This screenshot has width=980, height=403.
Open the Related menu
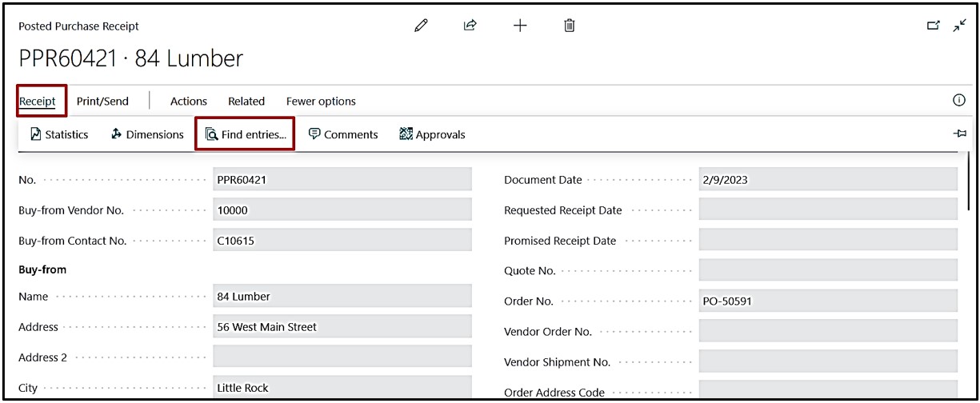click(246, 102)
